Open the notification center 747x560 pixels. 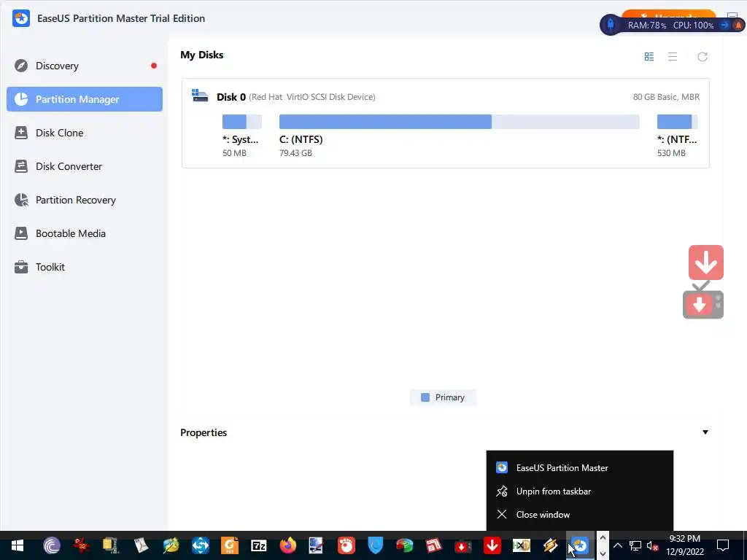[x=723, y=545]
